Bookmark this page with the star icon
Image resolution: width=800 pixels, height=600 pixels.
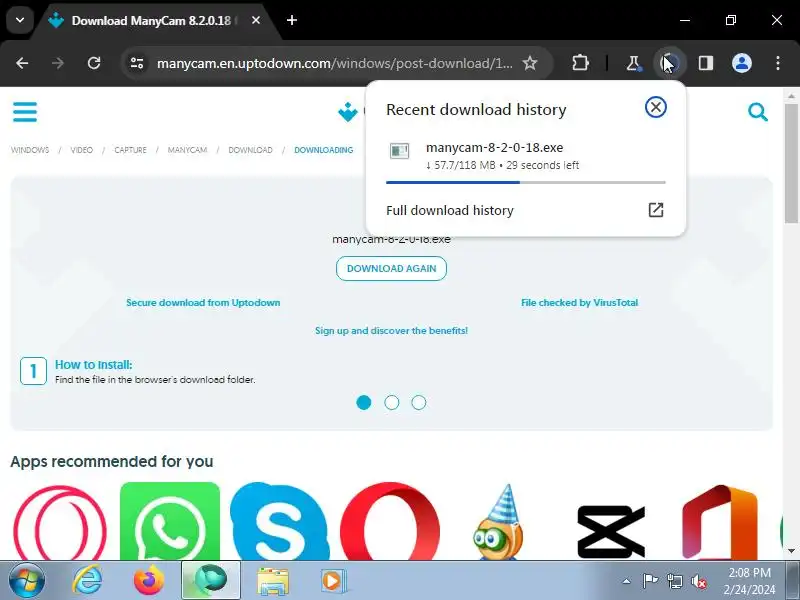[530, 63]
